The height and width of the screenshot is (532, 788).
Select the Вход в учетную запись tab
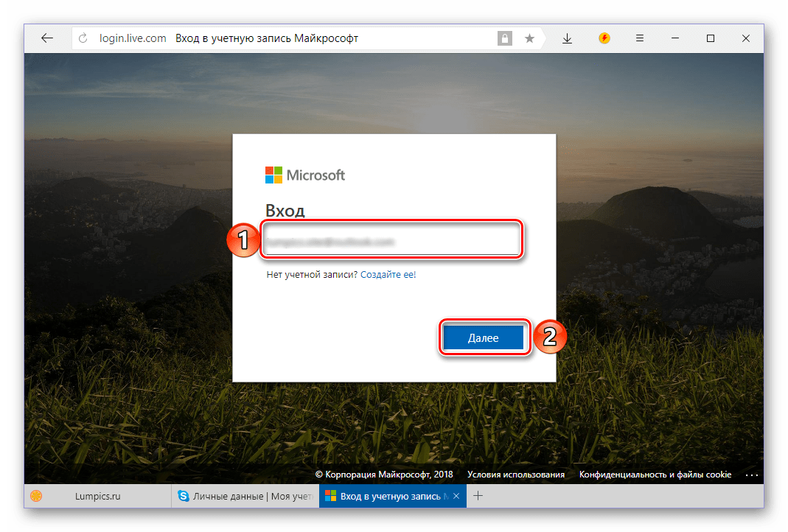(x=387, y=497)
